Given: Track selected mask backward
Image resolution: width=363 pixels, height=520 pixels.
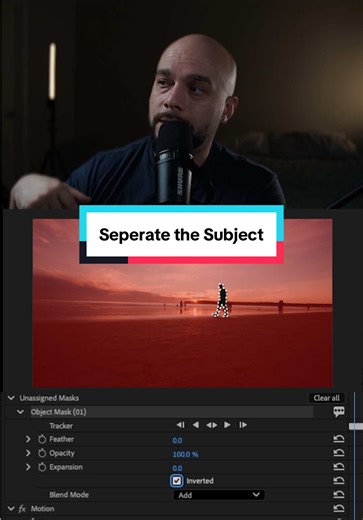Looking at the screenshot, I should (x=196, y=425).
